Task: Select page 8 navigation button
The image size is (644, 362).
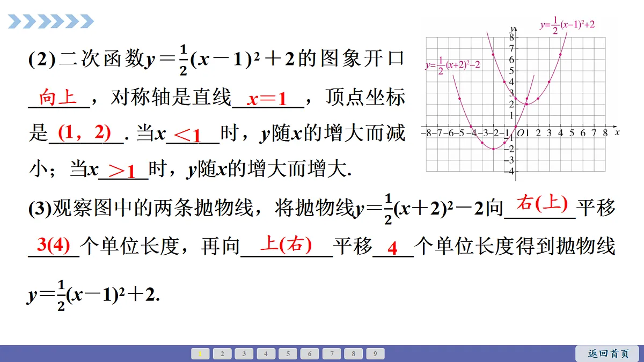Action: [x=353, y=354]
